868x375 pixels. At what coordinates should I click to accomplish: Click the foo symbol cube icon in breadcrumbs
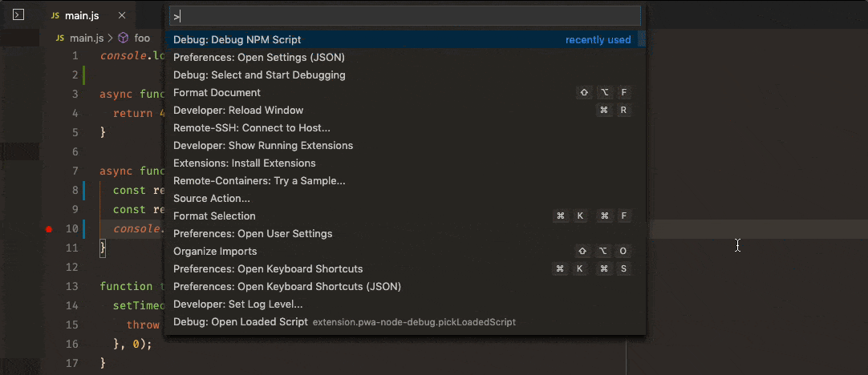(x=124, y=38)
